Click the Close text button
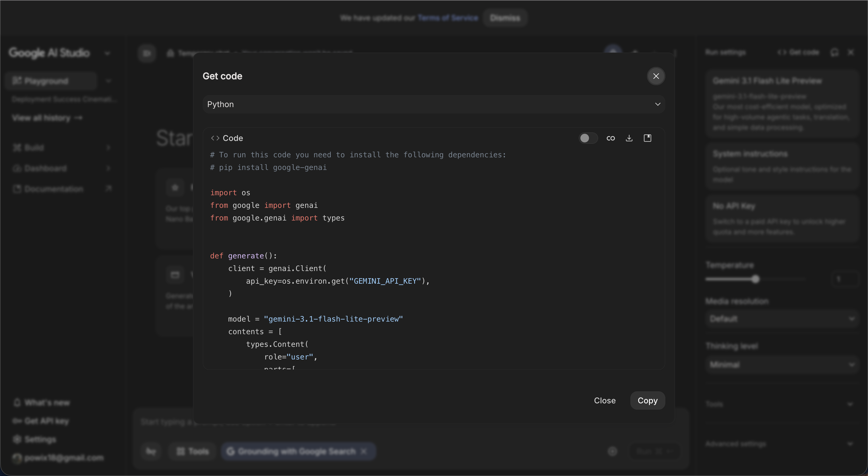 pos(604,400)
